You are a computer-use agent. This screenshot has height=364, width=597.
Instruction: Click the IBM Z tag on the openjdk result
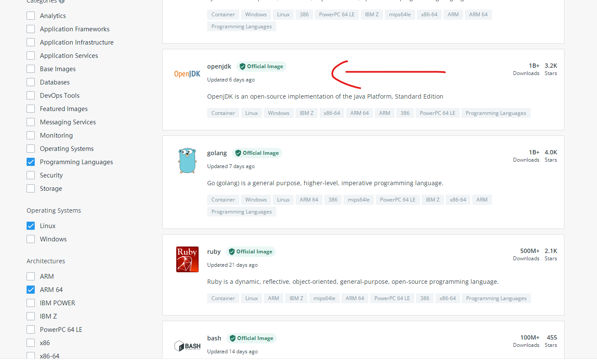point(306,113)
